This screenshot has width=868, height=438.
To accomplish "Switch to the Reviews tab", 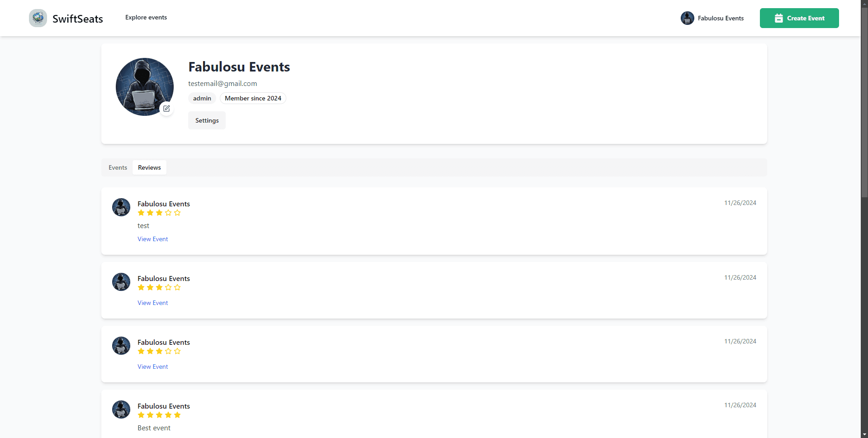I will click(x=149, y=167).
